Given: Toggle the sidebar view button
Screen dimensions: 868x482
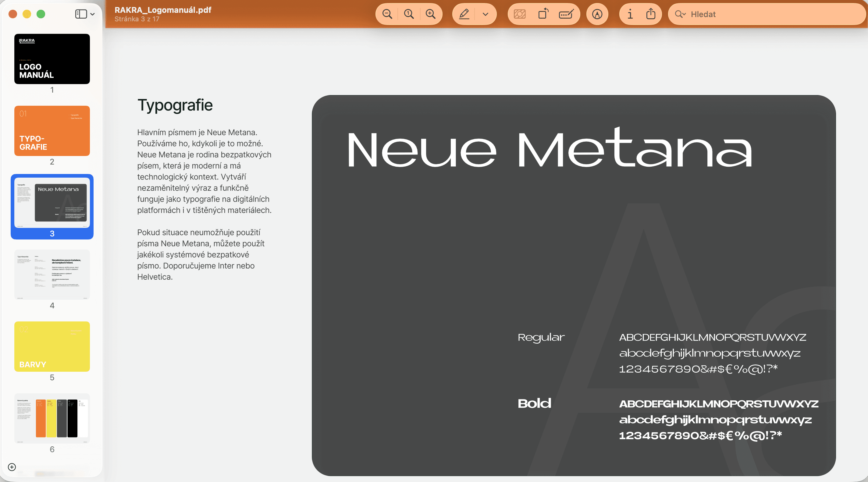Looking at the screenshot, I should pyautogui.click(x=81, y=14).
